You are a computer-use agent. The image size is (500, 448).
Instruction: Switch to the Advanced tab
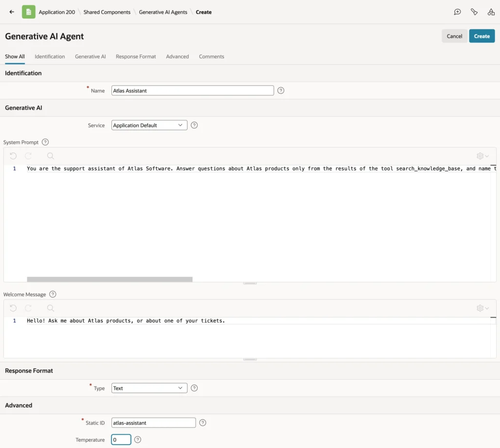pos(177,57)
